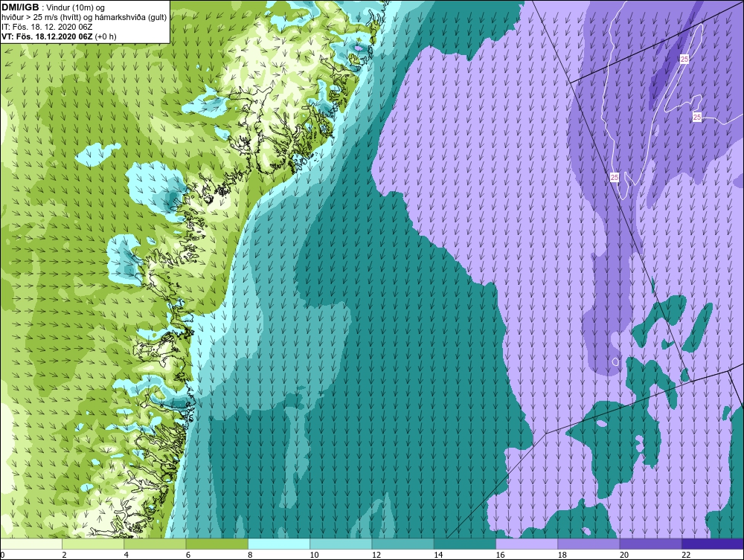The width and height of the screenshot is (744, 560).
Task: Click the 2–4 m/s pale yellow-green legend swatch
Action: [93, 544]
